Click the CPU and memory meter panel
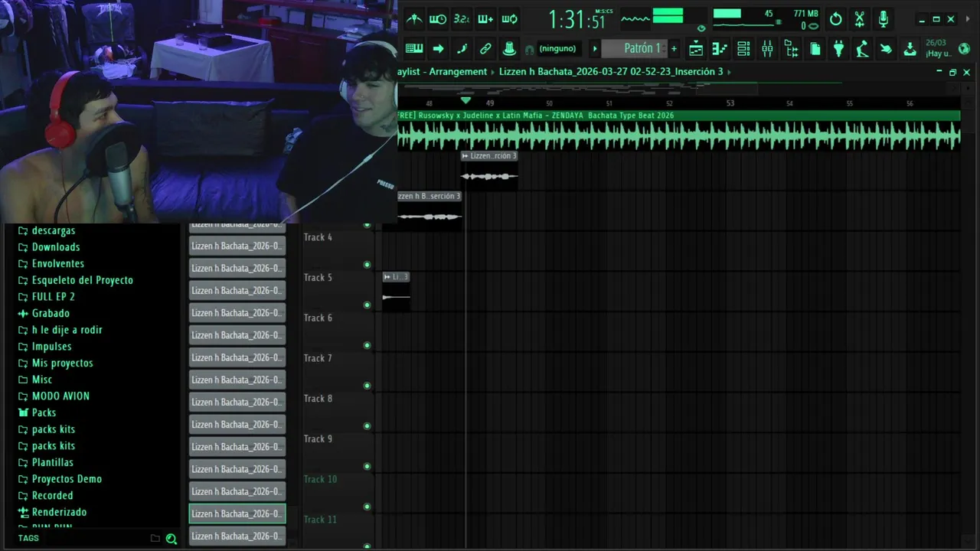980x551 pixels. coord(766,19)
